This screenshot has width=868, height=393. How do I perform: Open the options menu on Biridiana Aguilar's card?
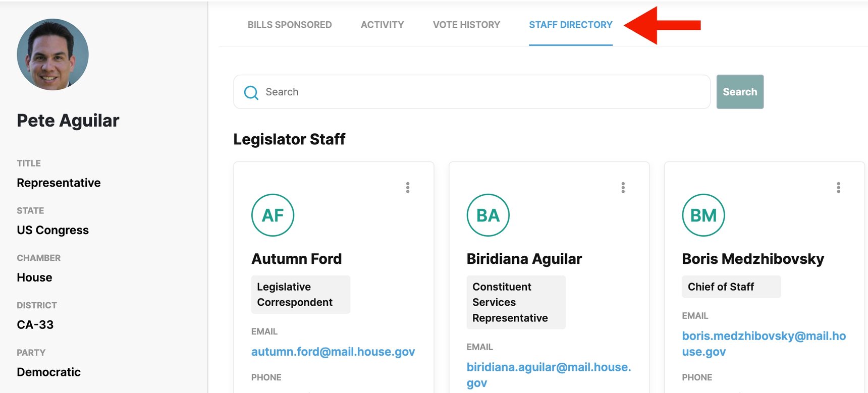pyautogui.click(x=623, y=187)
